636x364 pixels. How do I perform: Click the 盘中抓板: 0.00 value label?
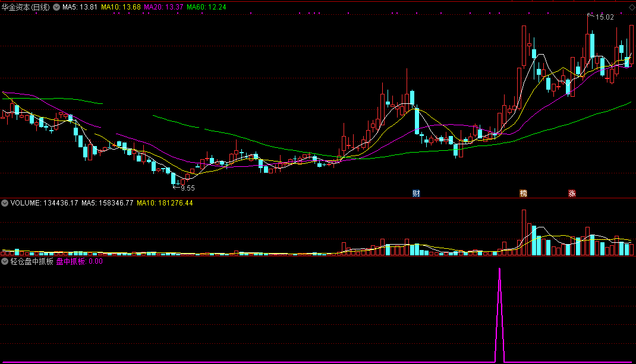[80, 261]
